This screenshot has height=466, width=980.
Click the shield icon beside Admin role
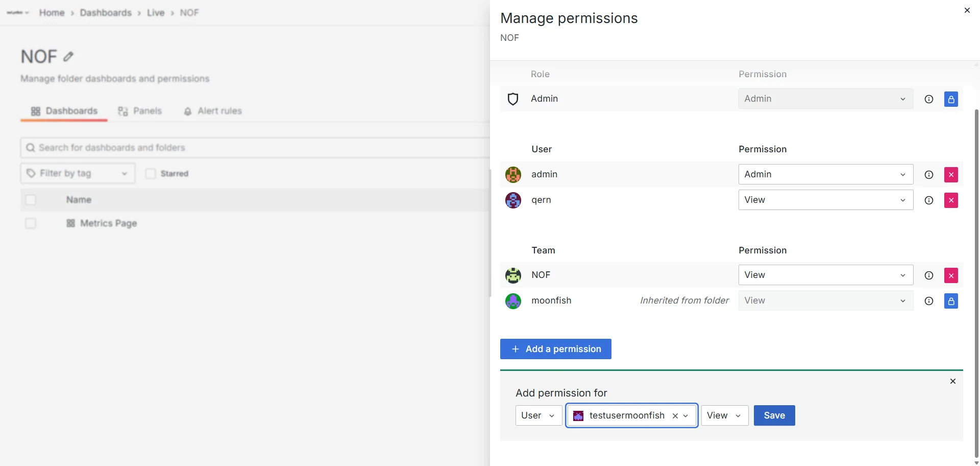[513, 99]
